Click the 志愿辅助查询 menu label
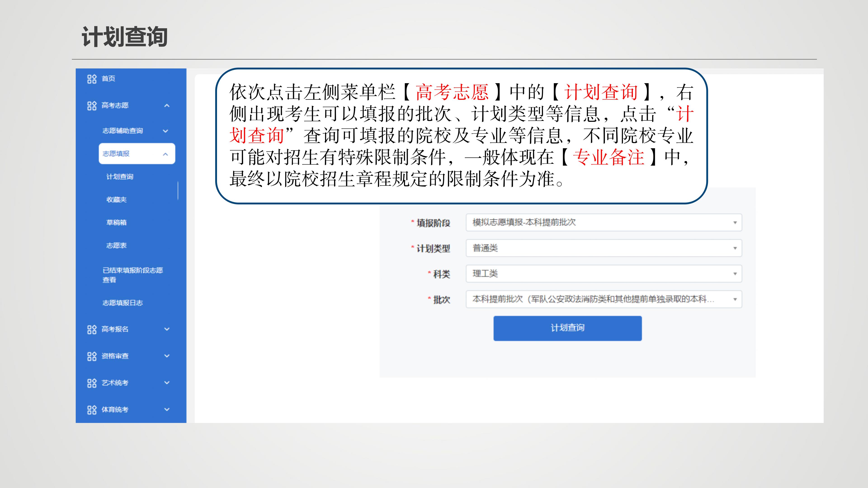Screen dimensions: 868x488 tap(123, 131)
